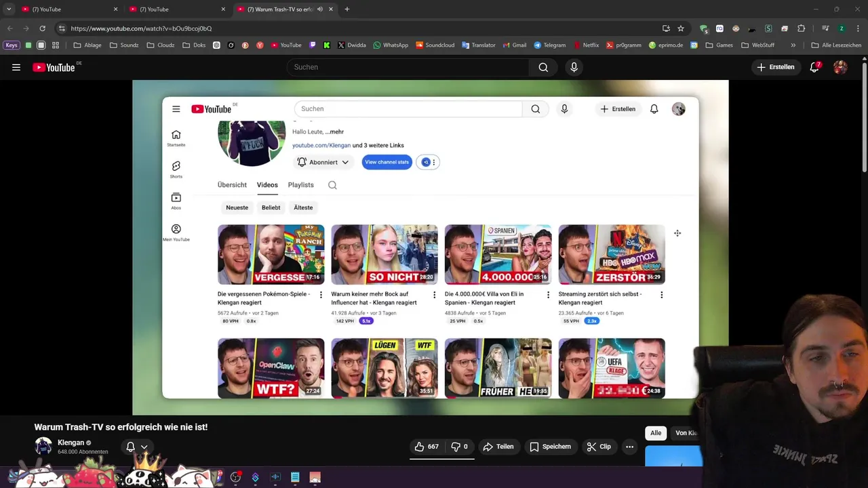Open the browser extensions puzzle icon
868x488 pixels.
pyautogui.click(x=801, y=28)
